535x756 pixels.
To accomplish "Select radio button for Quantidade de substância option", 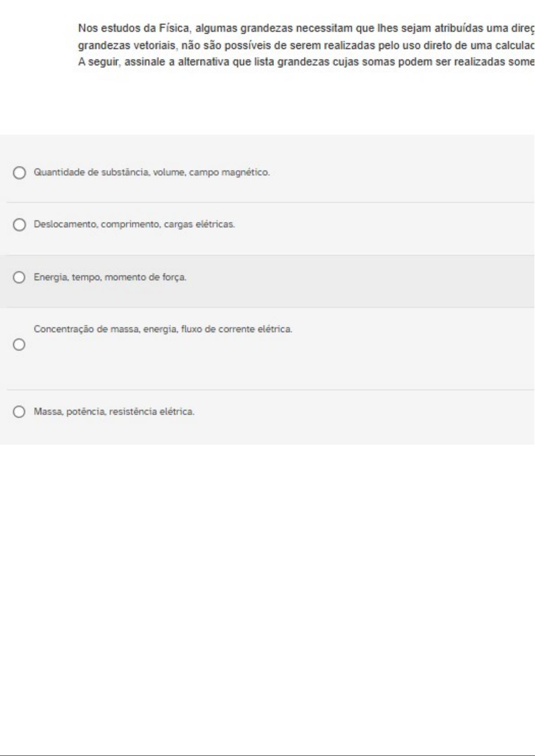I will 19,173.
